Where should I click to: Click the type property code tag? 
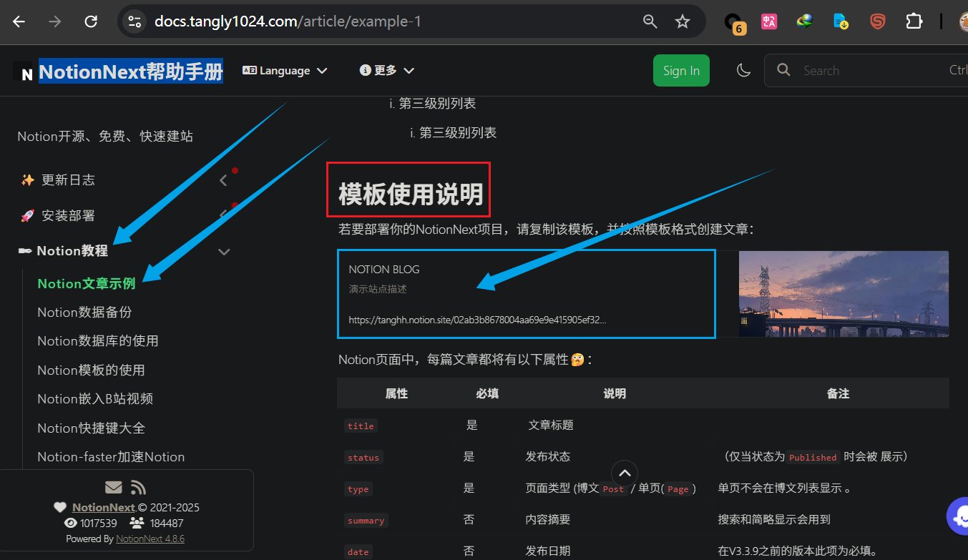(358, 489)
